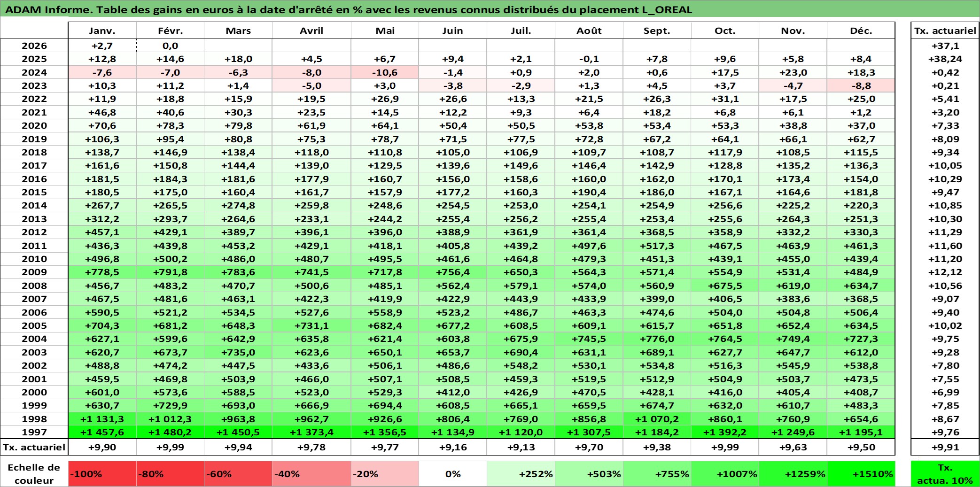
Task: Click the Echelle de couleur label
Action: coord(34,474)
